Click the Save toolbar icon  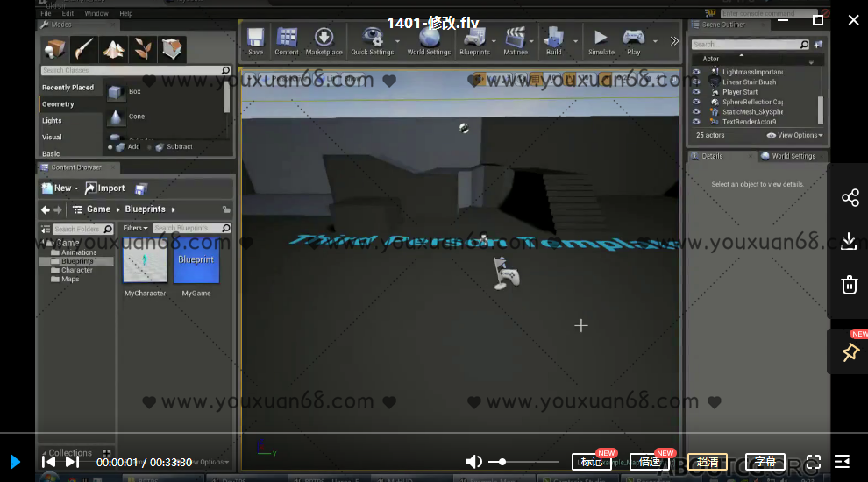[255, 41]
